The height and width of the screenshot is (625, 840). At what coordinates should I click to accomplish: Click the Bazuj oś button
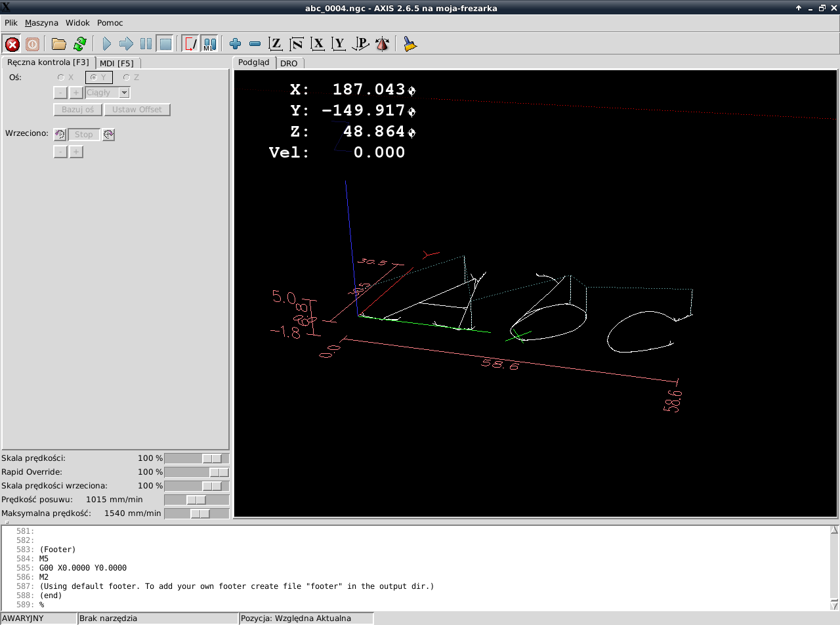77,110
